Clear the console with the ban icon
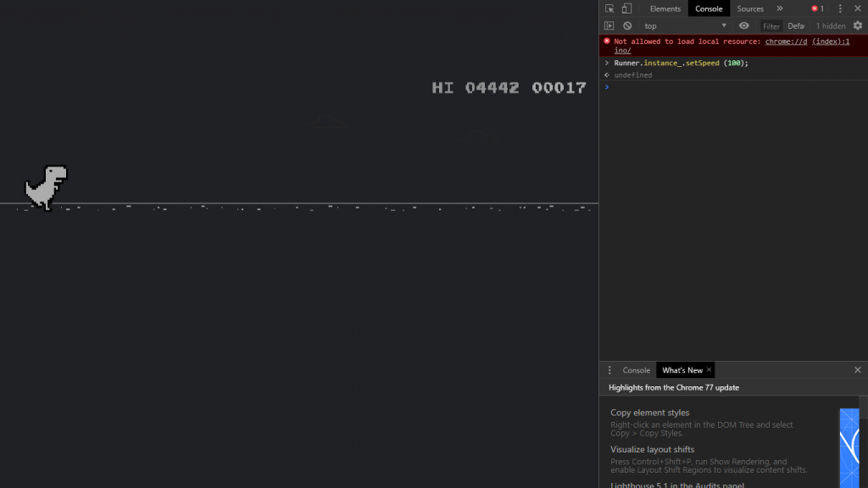The image size is (868, 488). point(627,26)
